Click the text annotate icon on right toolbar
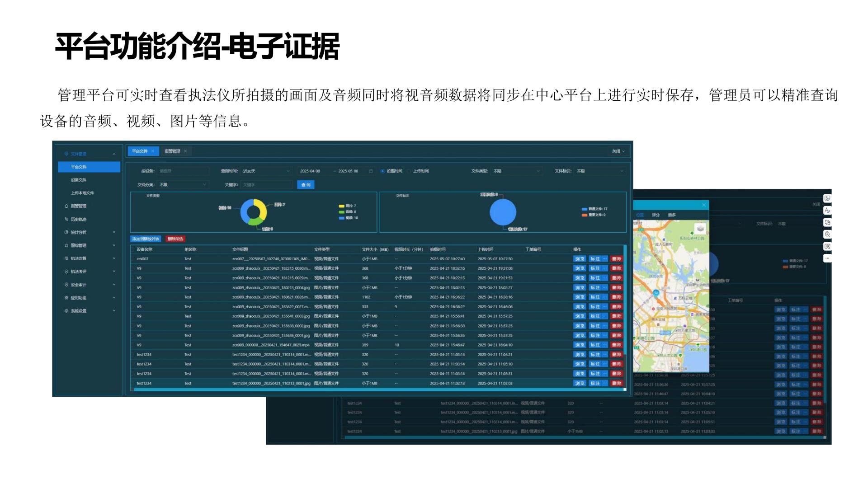This screenshot has width=868, height=488. [827, 211]
